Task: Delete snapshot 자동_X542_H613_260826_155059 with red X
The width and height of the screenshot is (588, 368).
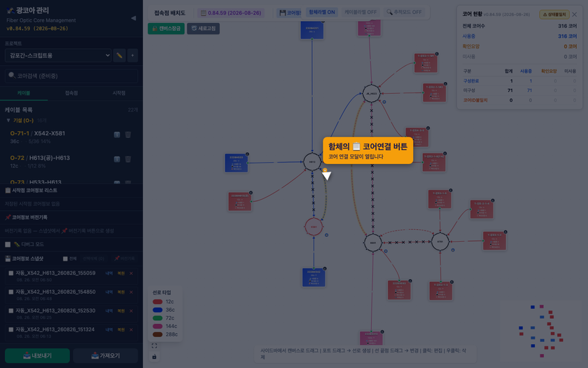Action: [x=132, y=273]
